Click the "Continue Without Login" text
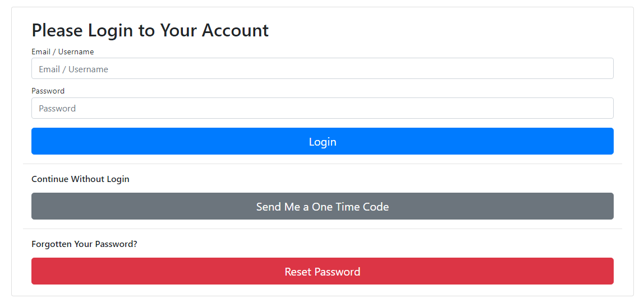The height and width of the screenshot is (303, 644). tap(80, 179)
